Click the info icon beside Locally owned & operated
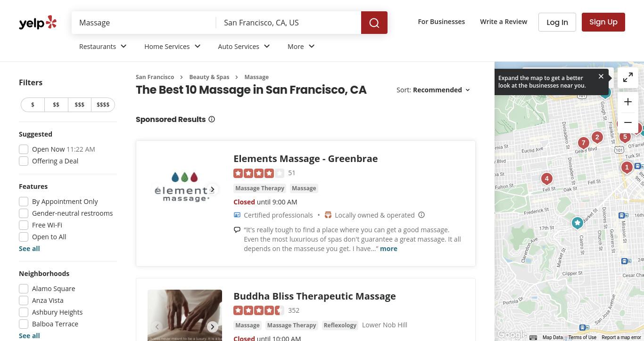Screen dimensions: 644x341 [x=421, y=215]
